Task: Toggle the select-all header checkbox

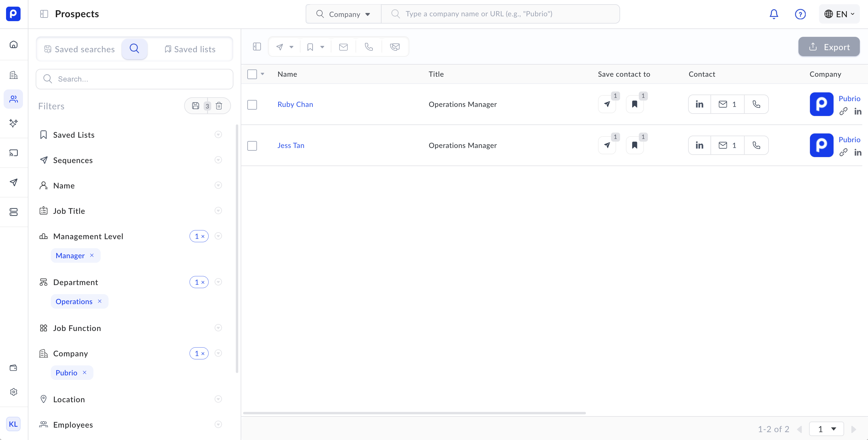Action: pyautogui.click(x=252, y=74)
